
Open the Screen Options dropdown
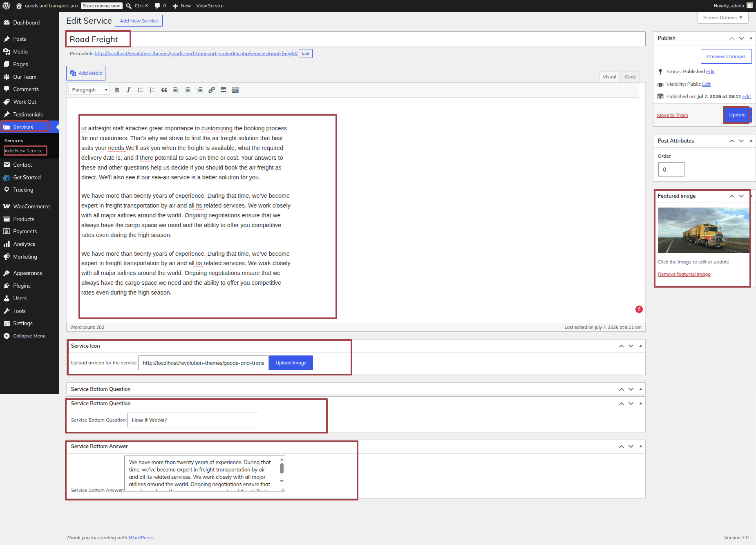coord(722,18)
